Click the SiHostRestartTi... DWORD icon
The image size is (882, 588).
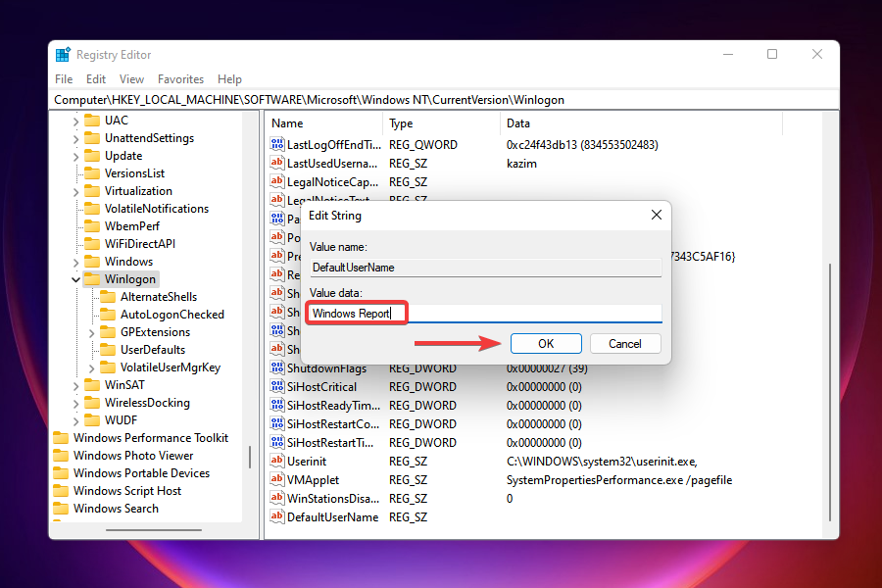[x=276, y=442]
